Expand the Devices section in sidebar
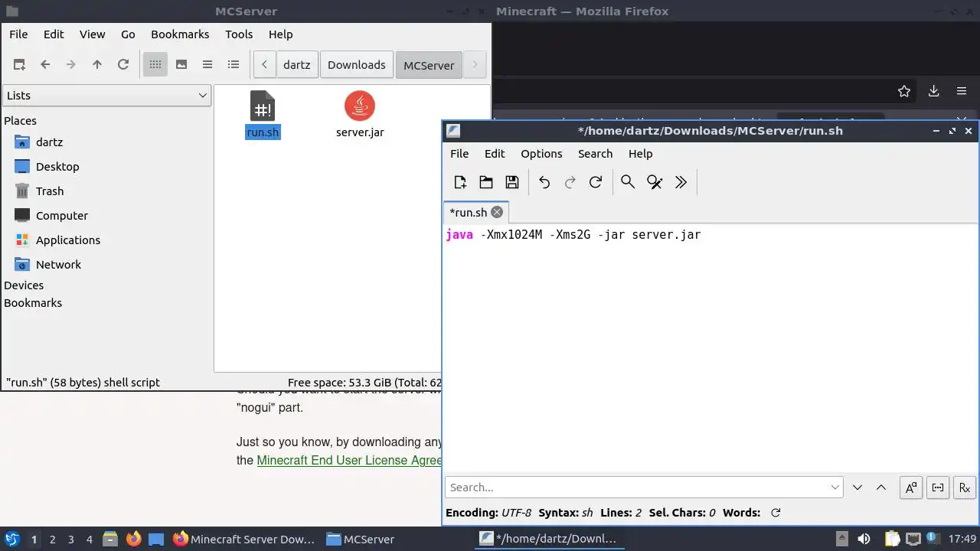 click(24, 285)
